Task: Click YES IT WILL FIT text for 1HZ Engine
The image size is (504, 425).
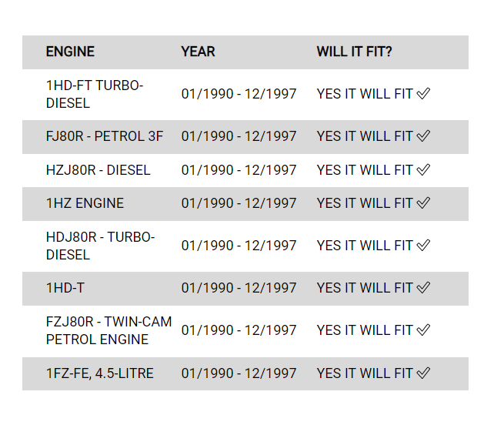Action: (x=365, y=203)
